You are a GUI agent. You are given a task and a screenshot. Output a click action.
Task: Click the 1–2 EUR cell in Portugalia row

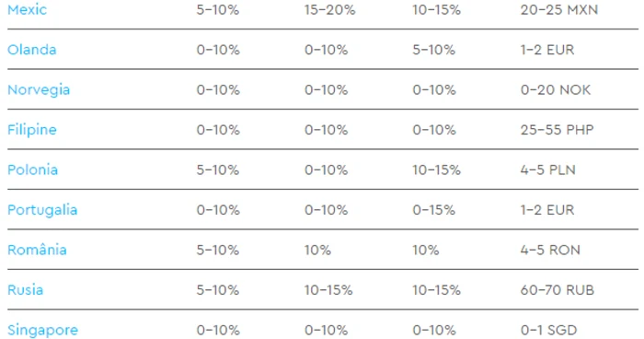tap(547, 210)
